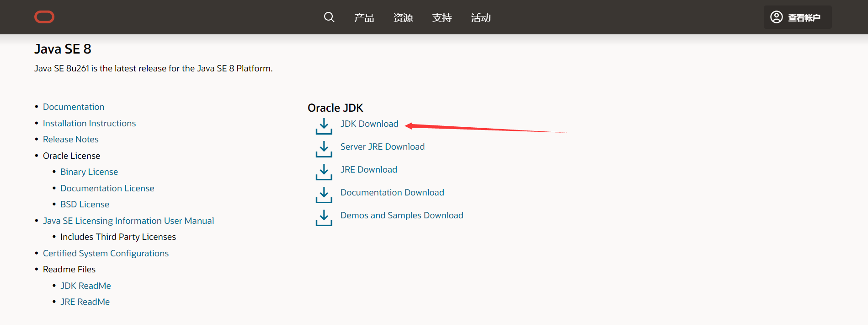Click the user account avatar icon

pos(777,17)
